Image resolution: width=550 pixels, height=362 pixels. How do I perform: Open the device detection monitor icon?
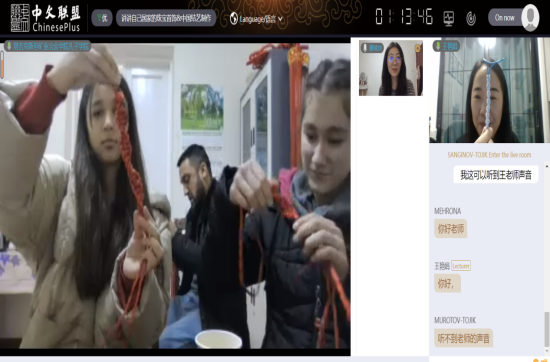coord(449,18)
